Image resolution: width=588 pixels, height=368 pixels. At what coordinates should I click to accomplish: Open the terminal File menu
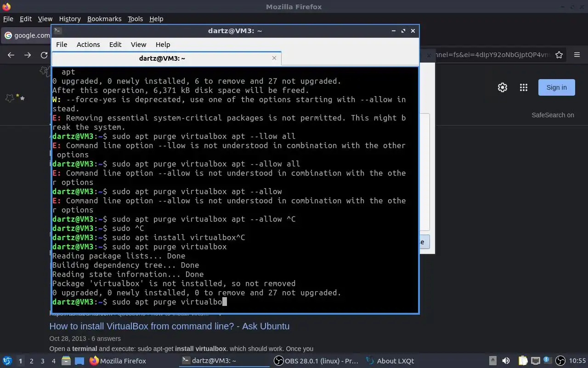(62, 45)
